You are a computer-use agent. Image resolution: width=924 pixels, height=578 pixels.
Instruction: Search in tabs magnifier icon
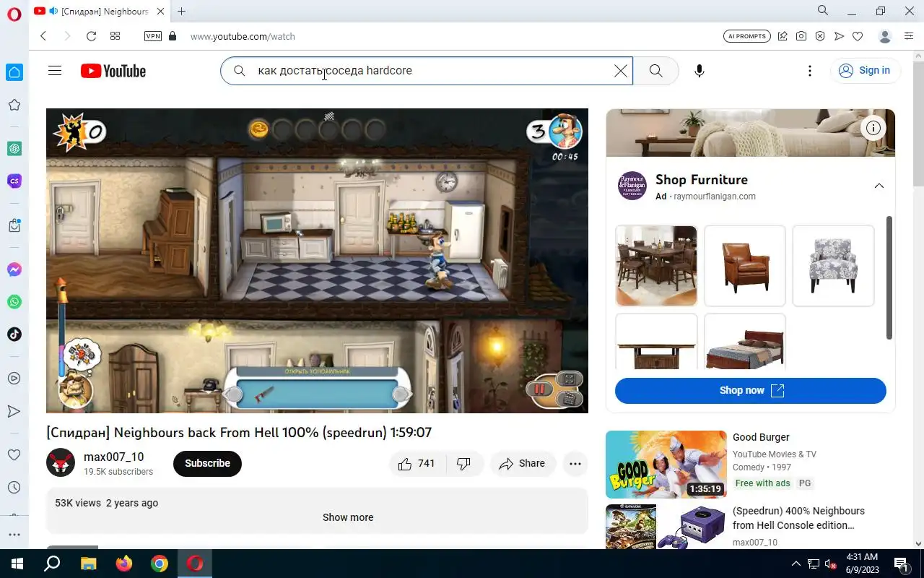(823, 11)
